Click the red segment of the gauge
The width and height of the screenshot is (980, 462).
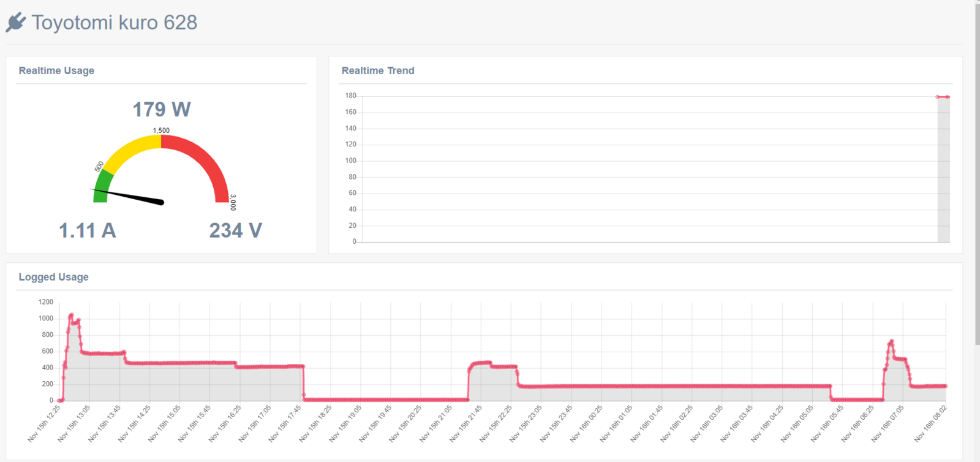205,159
